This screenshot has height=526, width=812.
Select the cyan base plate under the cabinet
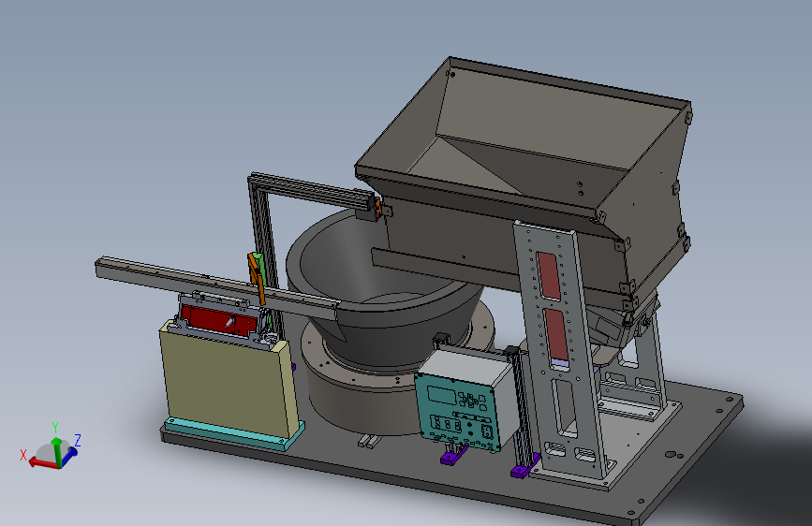(x=233, y=434)
